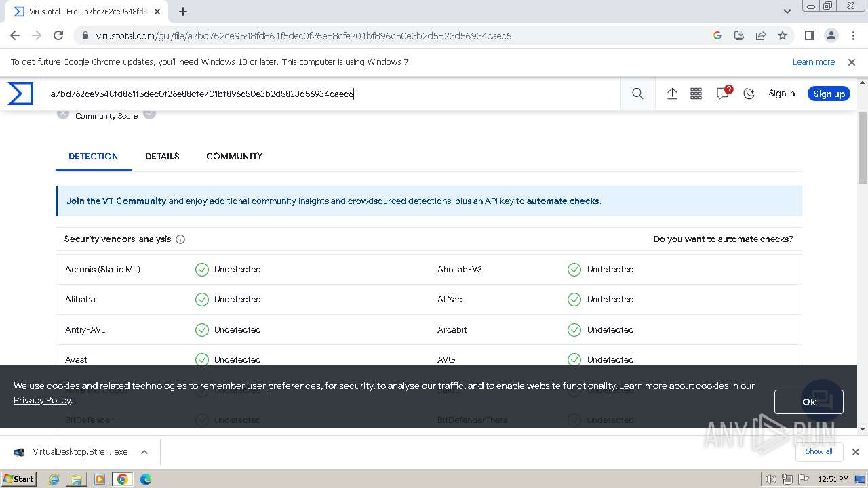Open Chrome profile avatar
The image size is (868, 488).
(831, 36)
